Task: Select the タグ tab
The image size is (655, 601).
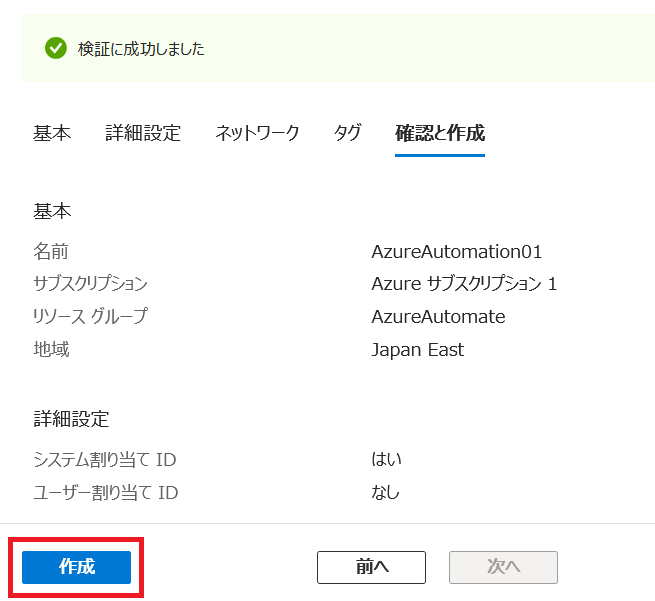Action: tap(347, 133)
